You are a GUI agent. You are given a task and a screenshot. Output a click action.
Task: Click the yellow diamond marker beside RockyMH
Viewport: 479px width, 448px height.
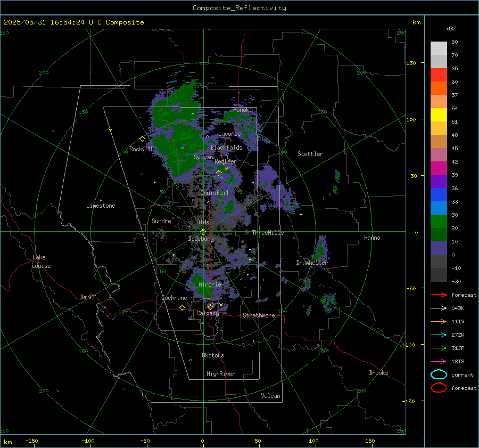click(142, 139)
